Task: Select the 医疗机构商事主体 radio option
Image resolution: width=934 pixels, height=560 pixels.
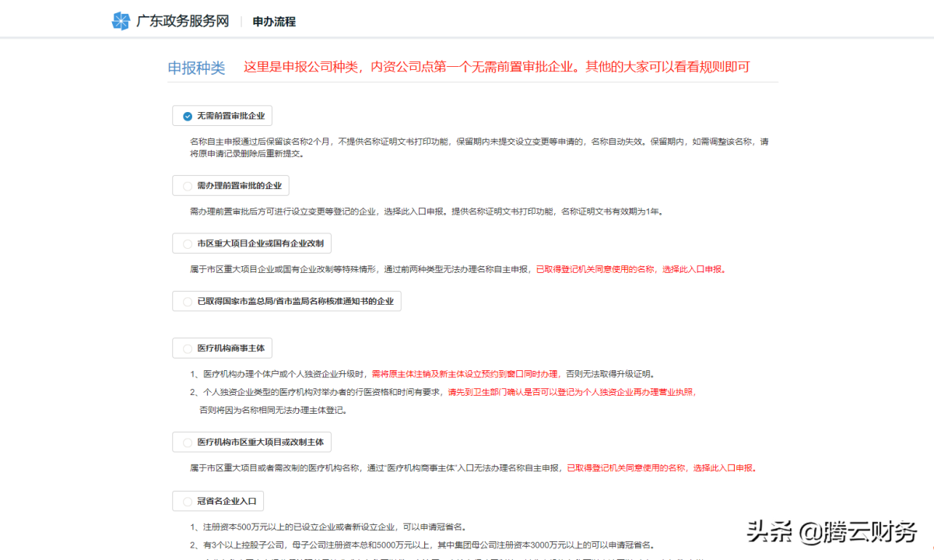Action: (x=188, y=348)
